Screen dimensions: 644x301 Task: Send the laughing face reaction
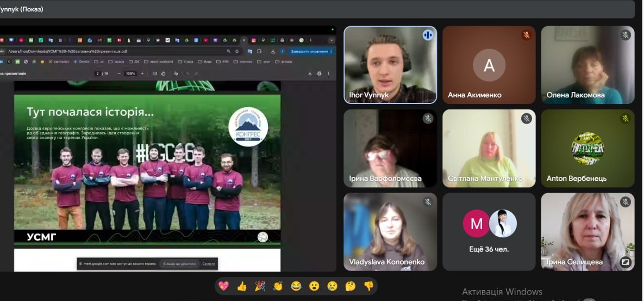click(x=296, y=286)
